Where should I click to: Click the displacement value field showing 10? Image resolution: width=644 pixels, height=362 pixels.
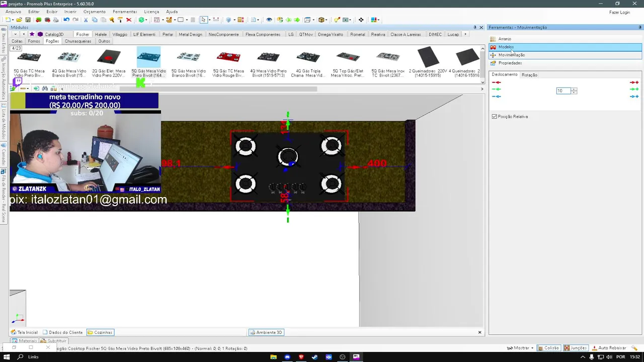(x=563, y=90)
